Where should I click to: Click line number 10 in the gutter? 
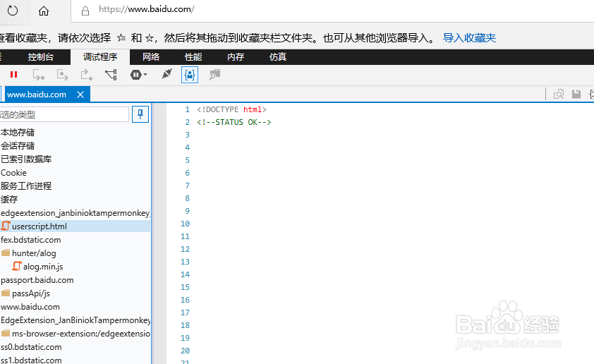click(x=185, y=224)
